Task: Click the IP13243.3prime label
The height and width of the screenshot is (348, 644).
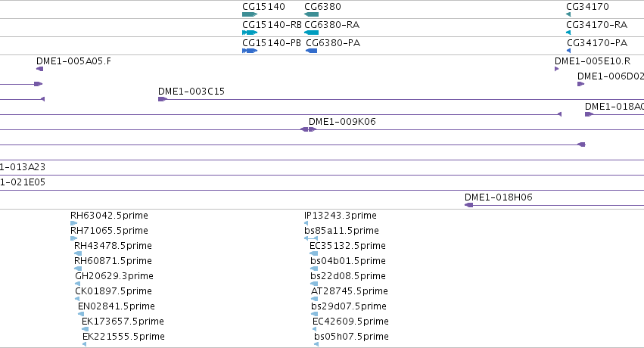Action: coord(341,216)
